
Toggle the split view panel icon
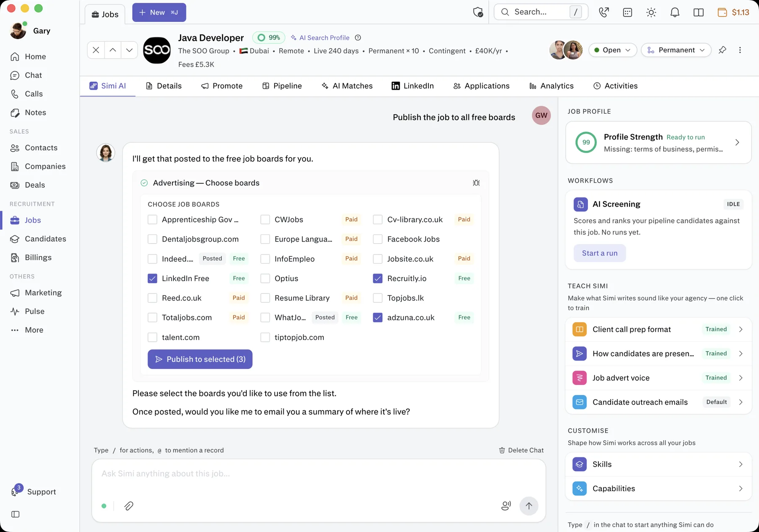point(698,12)
